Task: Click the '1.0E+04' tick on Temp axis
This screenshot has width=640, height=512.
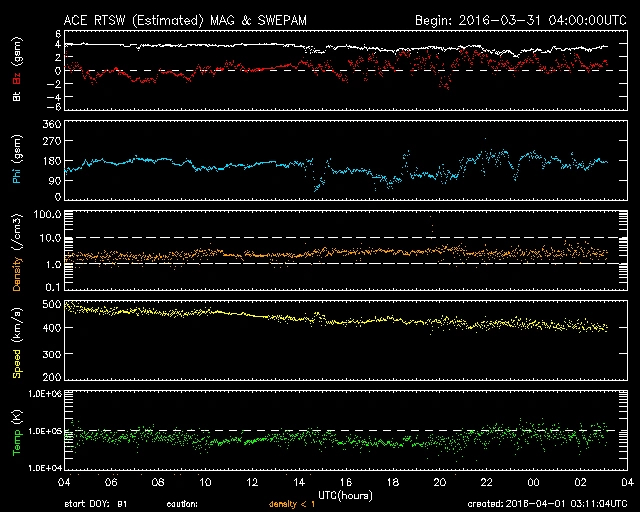Action: tap(45, 467)
